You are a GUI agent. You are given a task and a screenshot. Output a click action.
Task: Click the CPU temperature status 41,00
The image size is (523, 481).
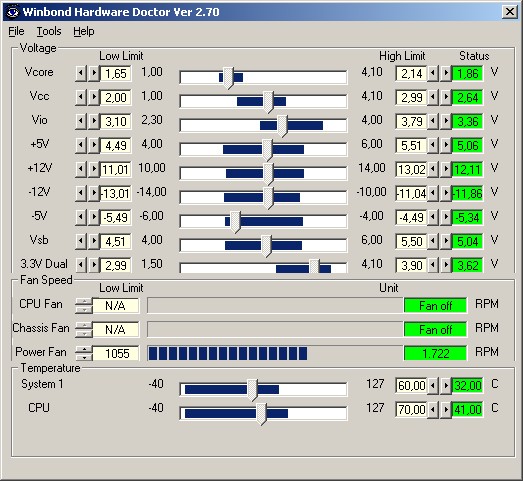click(x=468, y=410)
